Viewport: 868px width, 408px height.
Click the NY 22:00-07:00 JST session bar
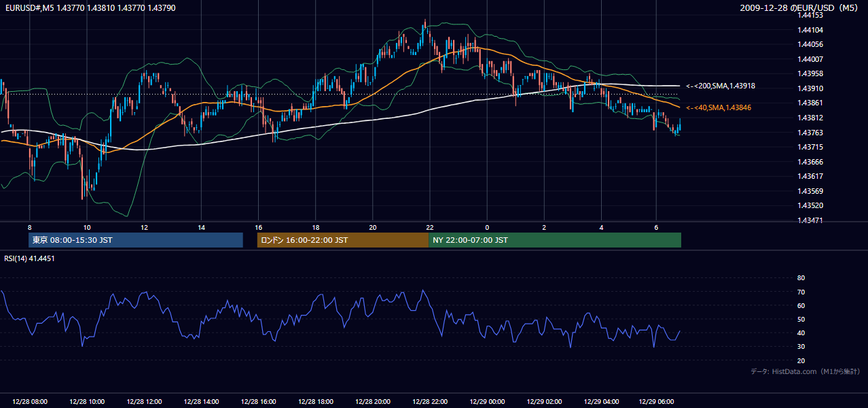[x=555, y=240]
